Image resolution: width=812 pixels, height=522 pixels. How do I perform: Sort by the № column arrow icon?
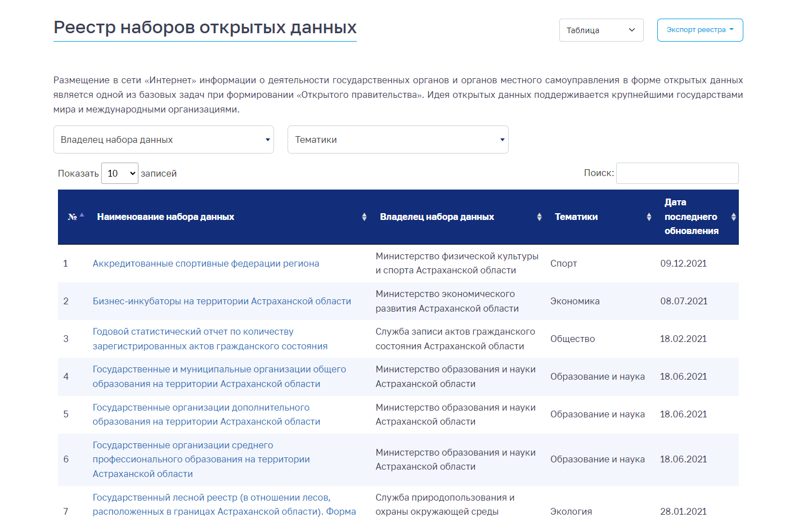(82, 215)
